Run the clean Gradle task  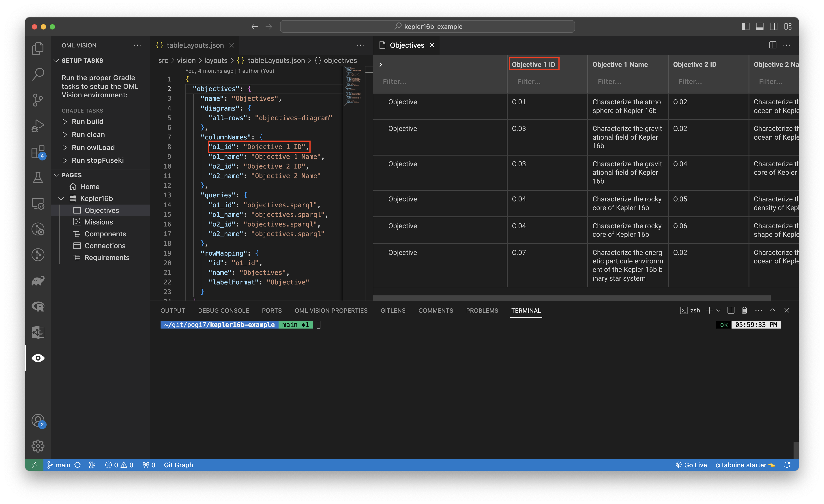88,135
